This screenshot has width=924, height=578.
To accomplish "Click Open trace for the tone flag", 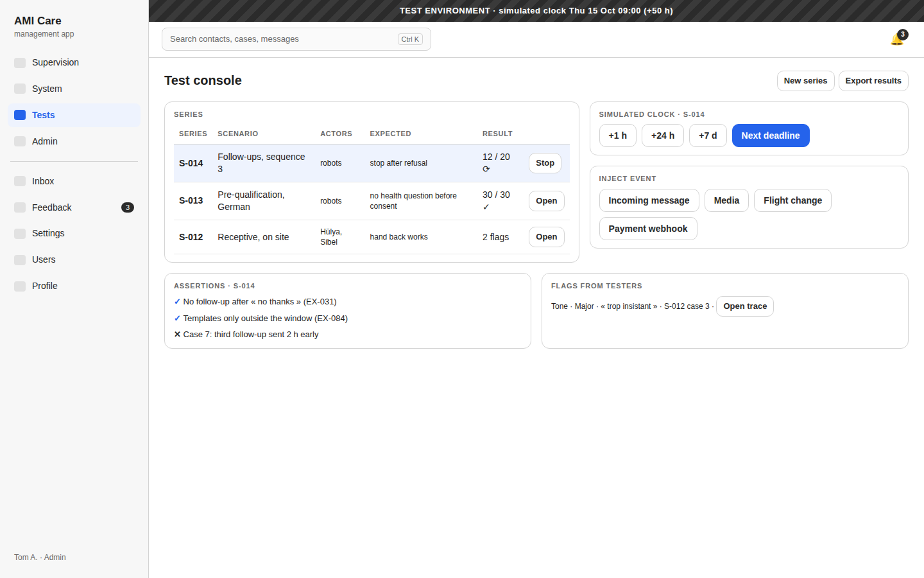I will coord(745,306).
